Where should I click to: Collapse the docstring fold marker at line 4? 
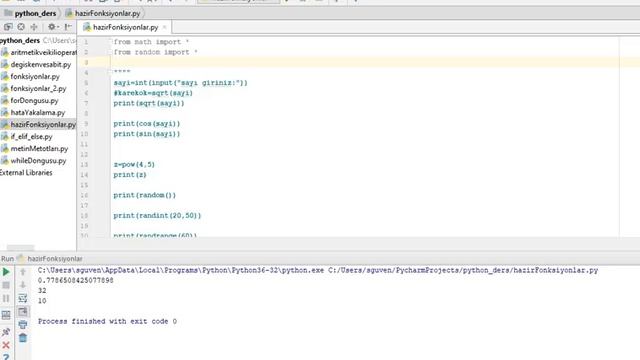point(110,72)
